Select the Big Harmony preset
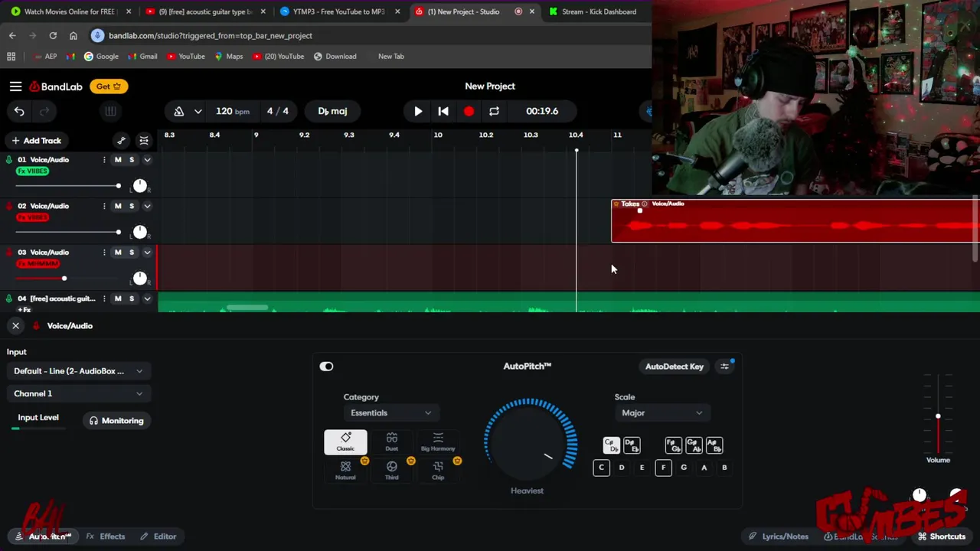The width and height of the screenshot is (980, 551). (x=438, y=442)
